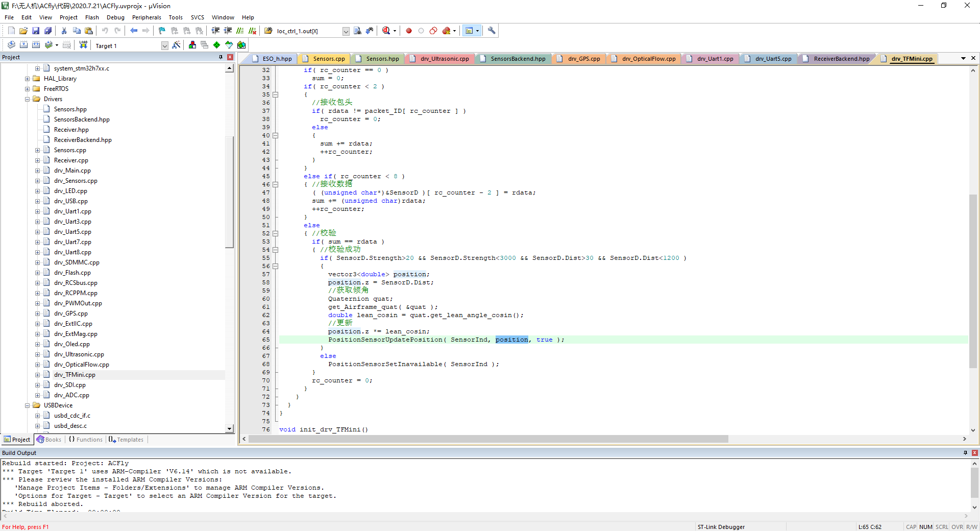Unindent the selected lines
The height and width of the screenshot is (531, 980).
click(228, 31)
